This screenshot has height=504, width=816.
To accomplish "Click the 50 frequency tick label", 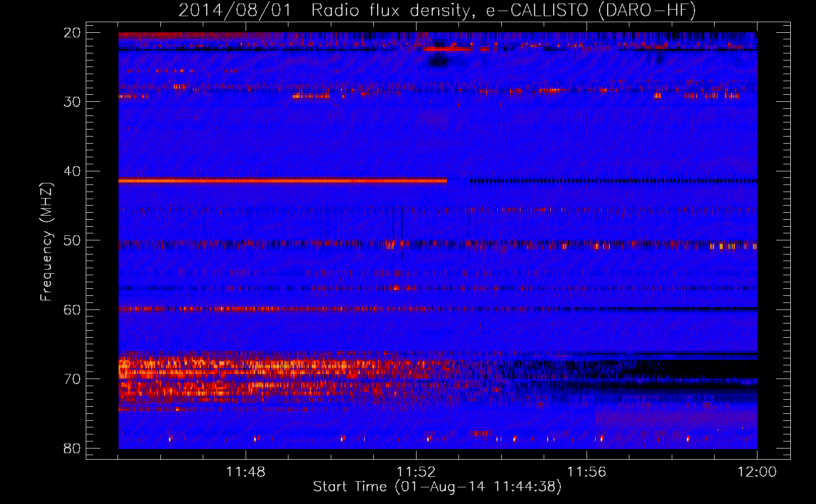I will click(72, 240).
